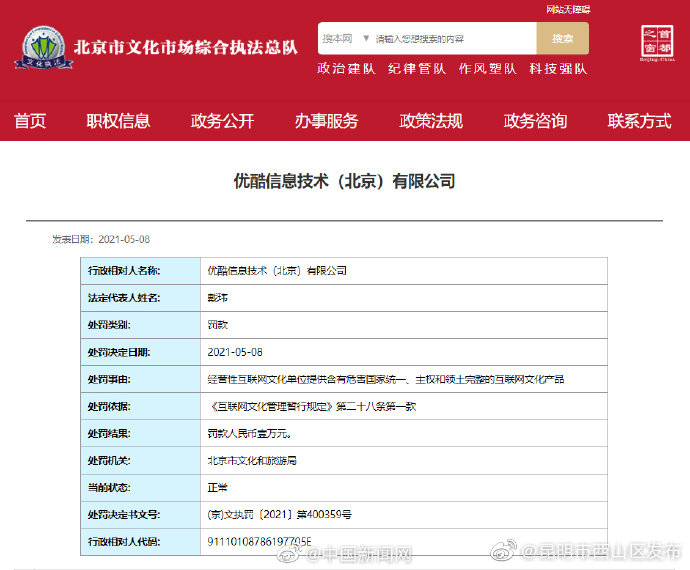Image resolution: width=690 pixels, height=570 pixels.
Task: Click the 处罚决定日期 label cell
Action: pyautogui.click(x=141, y=352)
